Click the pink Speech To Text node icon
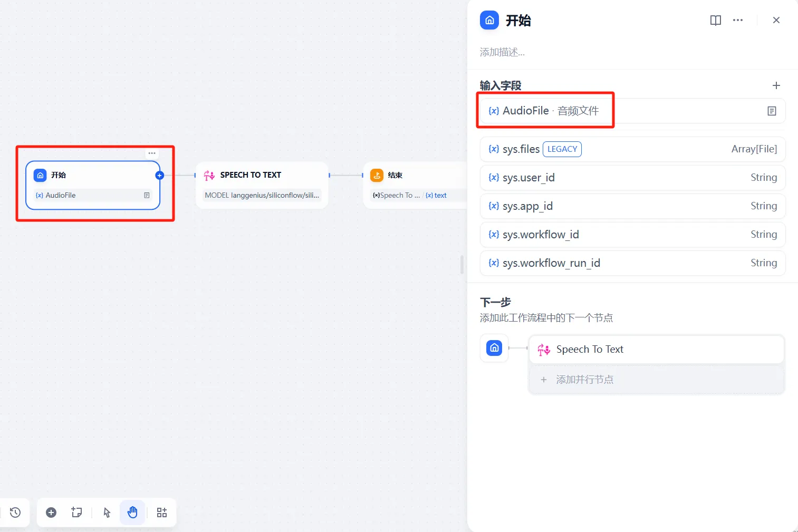The height and width of the screenshot is (532, 798). click(209, 175)
